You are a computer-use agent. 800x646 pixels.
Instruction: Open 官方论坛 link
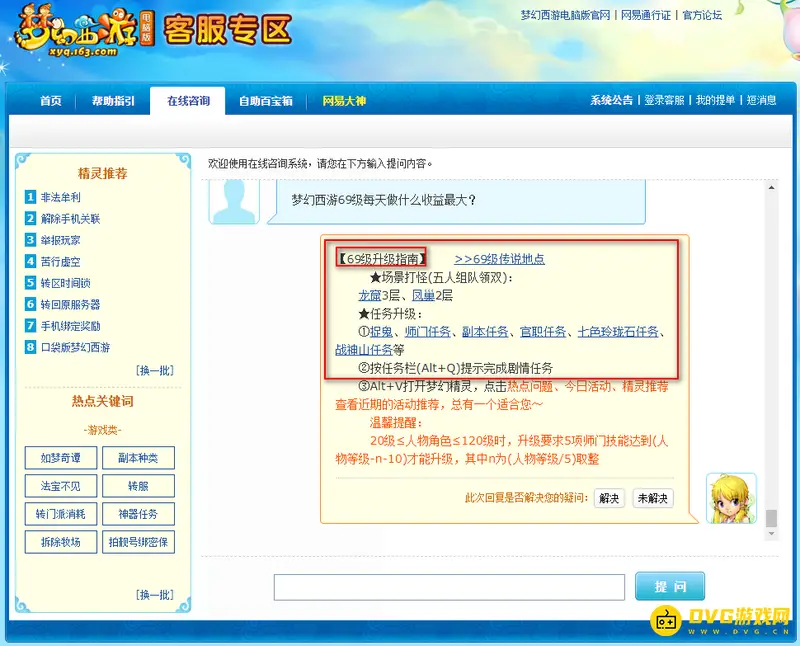pos(702,15)
